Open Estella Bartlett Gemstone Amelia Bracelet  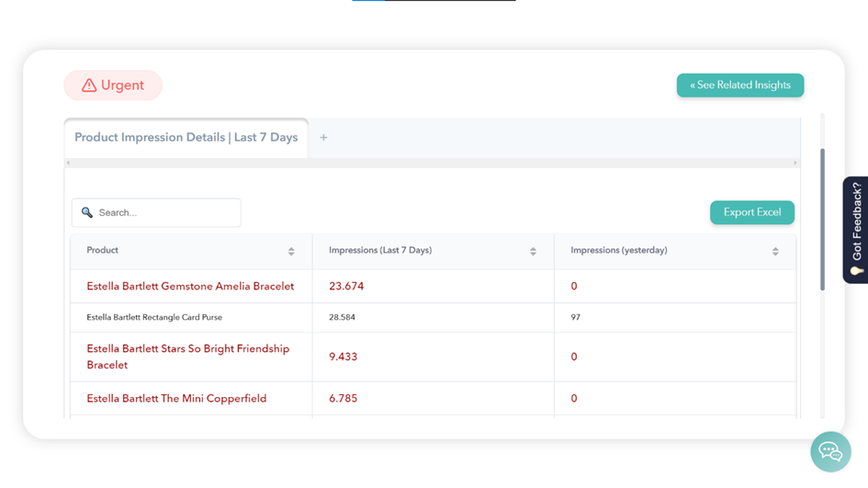pos(190,287)
